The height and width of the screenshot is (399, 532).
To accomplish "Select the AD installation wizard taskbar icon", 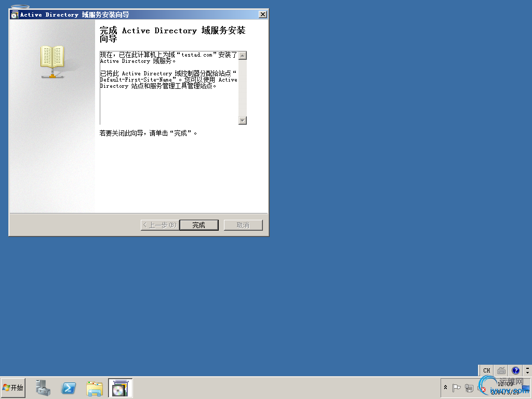I will coord(119,388).
